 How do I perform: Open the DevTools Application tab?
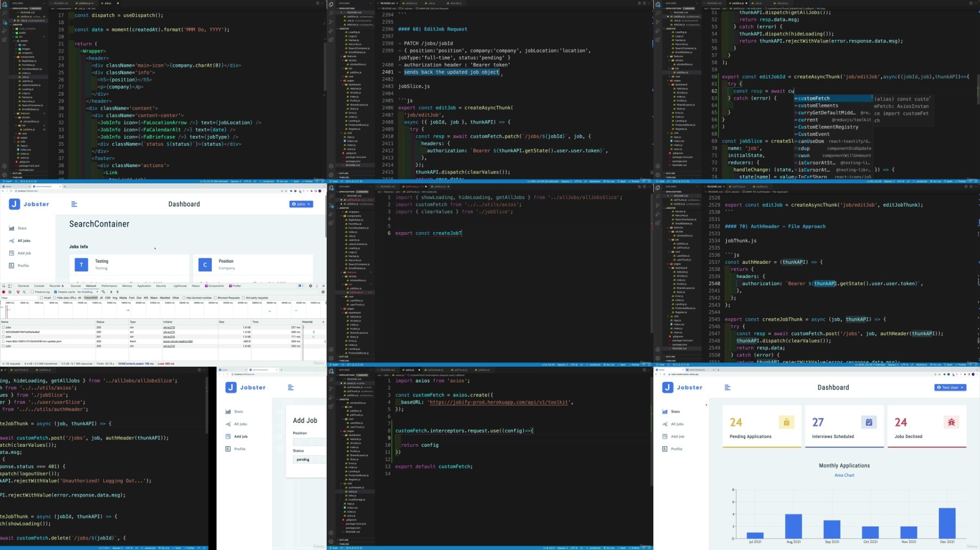point(144,286)
